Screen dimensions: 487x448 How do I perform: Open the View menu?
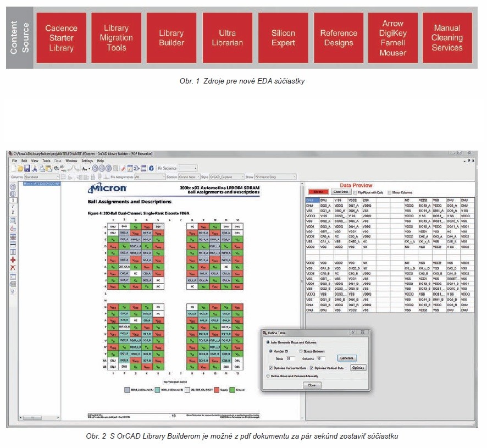click(35, 161)
